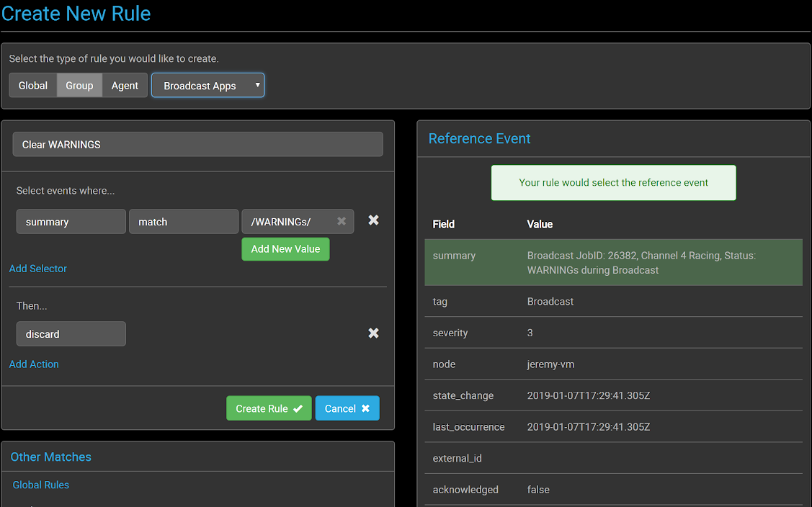Click the last_occurrence timestamp value

pos(588,427)
